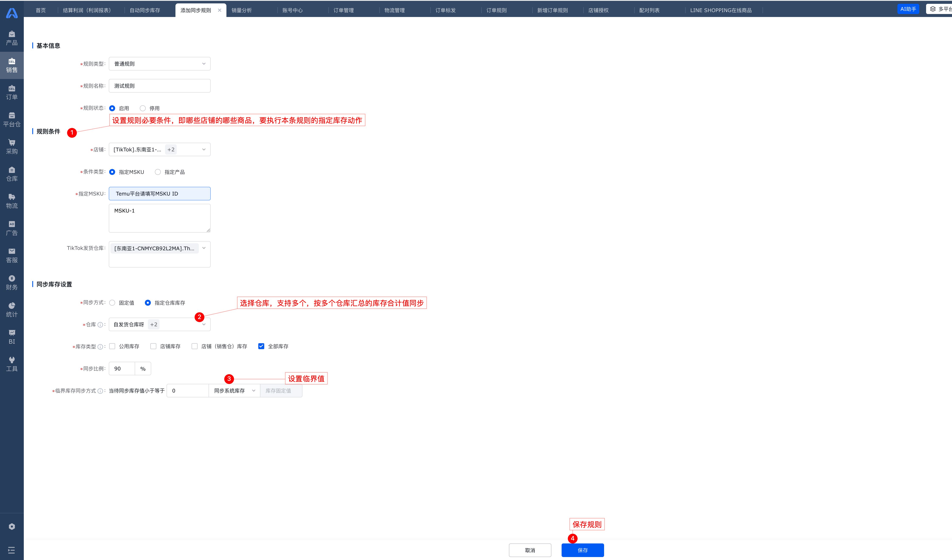This screenshot has width=952, height=560.
Task: Open the 广告 sidebar module
Action: [x=12, y=228]
